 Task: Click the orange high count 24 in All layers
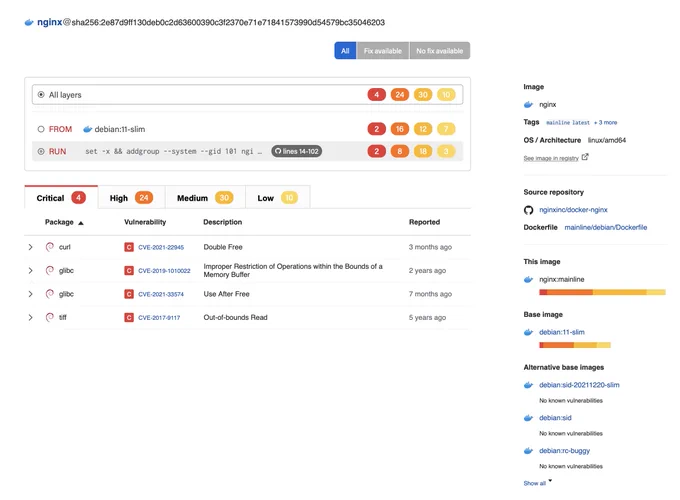click(400, 95)
